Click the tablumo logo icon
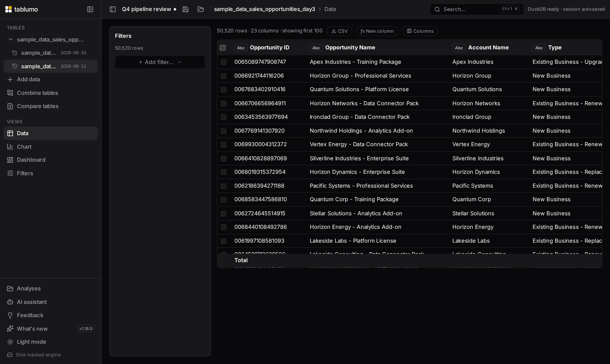610x364 pixels. 8,9
